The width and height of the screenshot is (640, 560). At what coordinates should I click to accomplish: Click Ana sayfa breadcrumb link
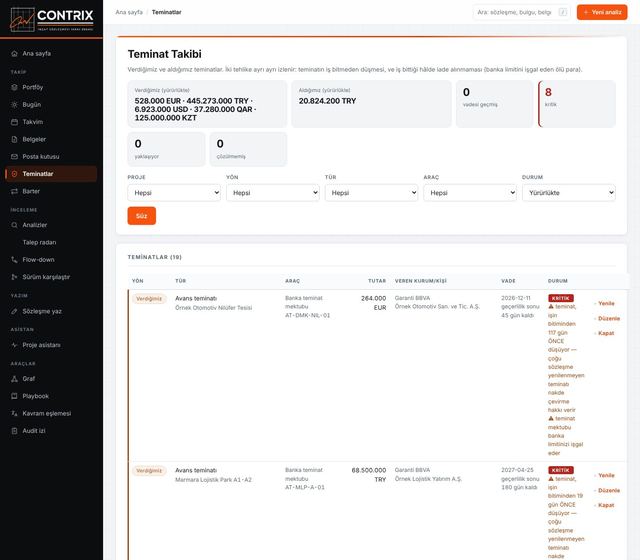(129, 12)
